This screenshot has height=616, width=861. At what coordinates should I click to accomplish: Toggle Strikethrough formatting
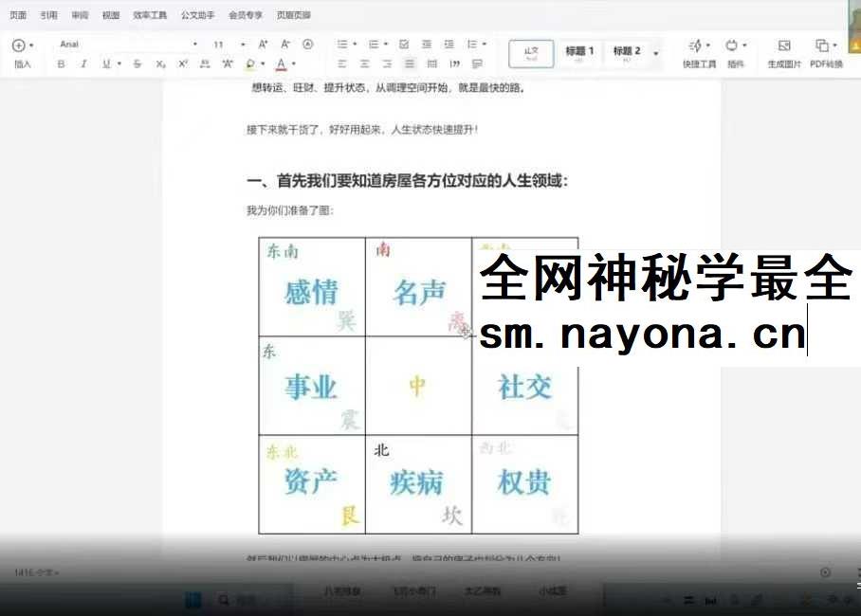click(x=137, y=64)
